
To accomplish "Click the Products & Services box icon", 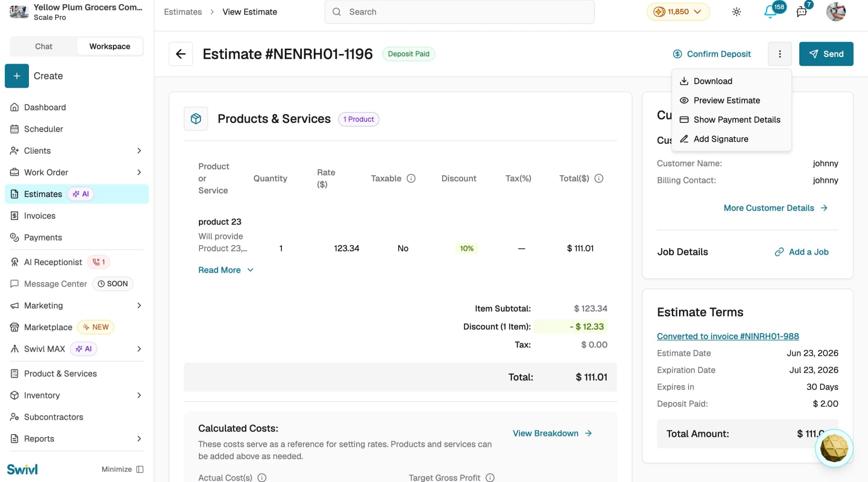I will pos(196,119).
